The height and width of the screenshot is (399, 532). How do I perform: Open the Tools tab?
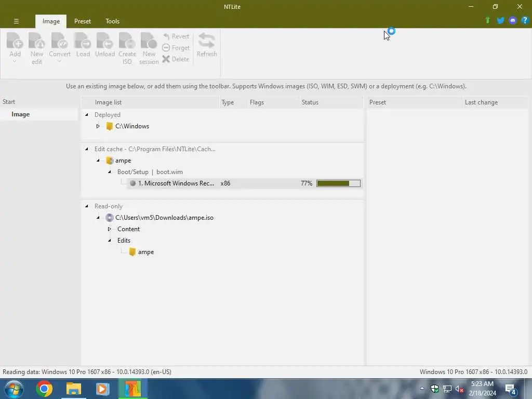pyautogui.click(x=112, y=21)
